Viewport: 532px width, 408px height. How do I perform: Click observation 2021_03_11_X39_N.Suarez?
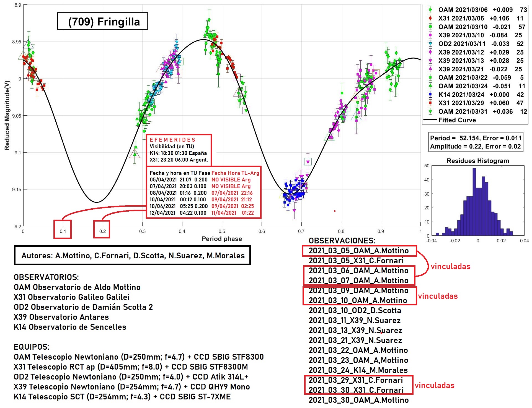pyautogui.click(x=355, y=320)
